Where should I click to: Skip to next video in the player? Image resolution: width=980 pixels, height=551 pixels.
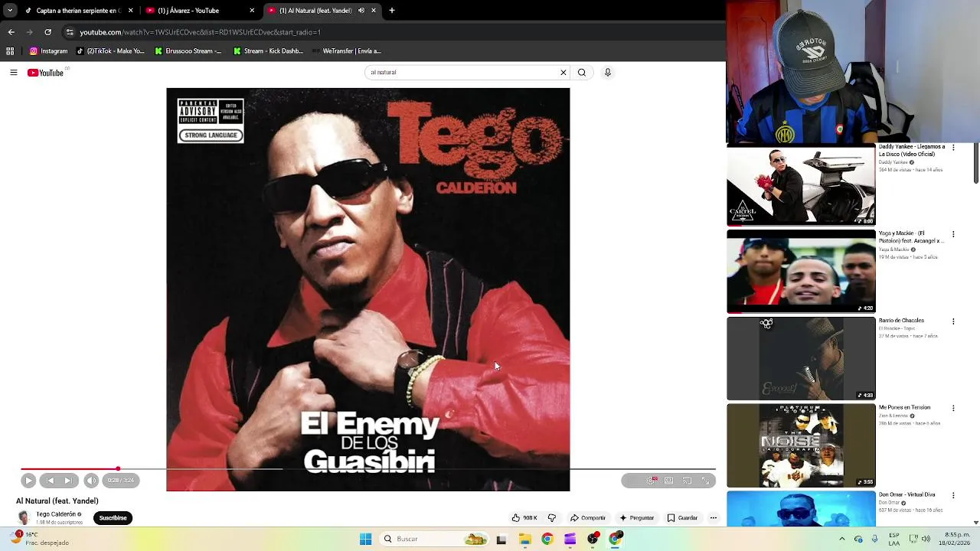(68, 481)
